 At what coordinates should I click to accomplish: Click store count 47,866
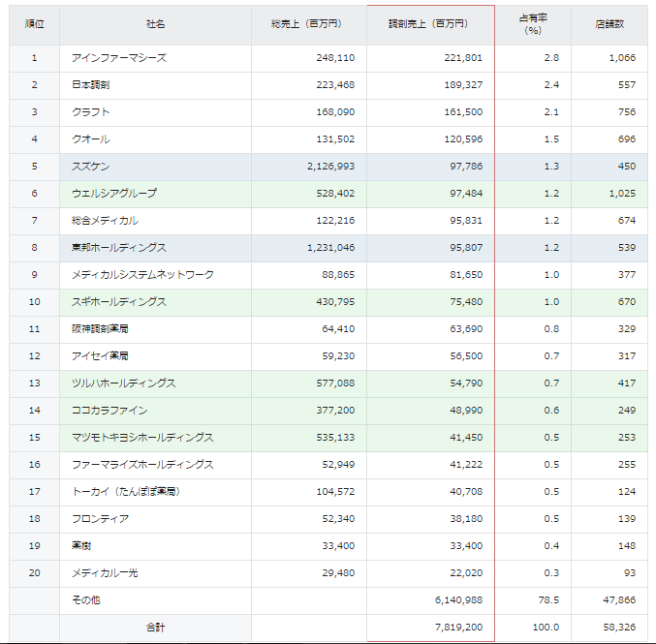(619, 600)
